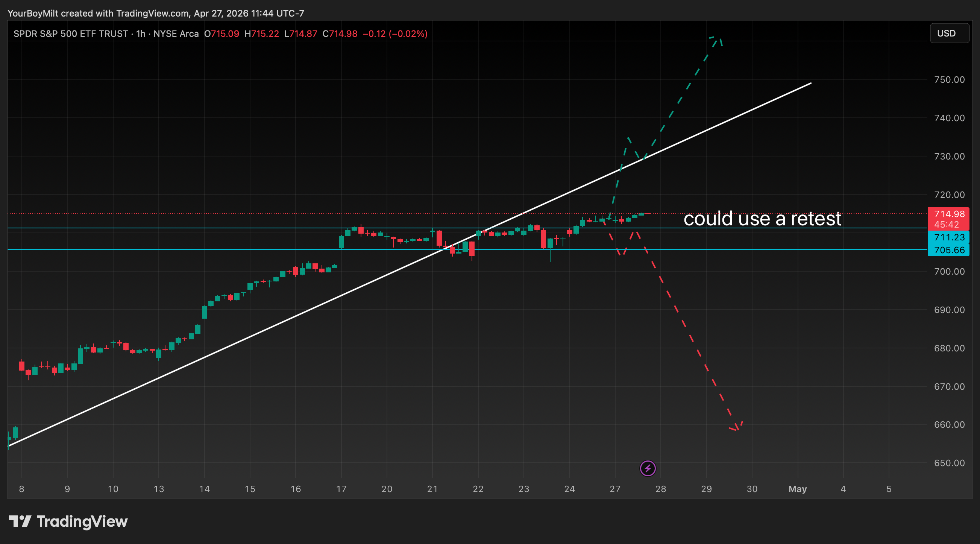980x544 pixels.
Task: Click the May label on time axis
Action: [797, 489]
